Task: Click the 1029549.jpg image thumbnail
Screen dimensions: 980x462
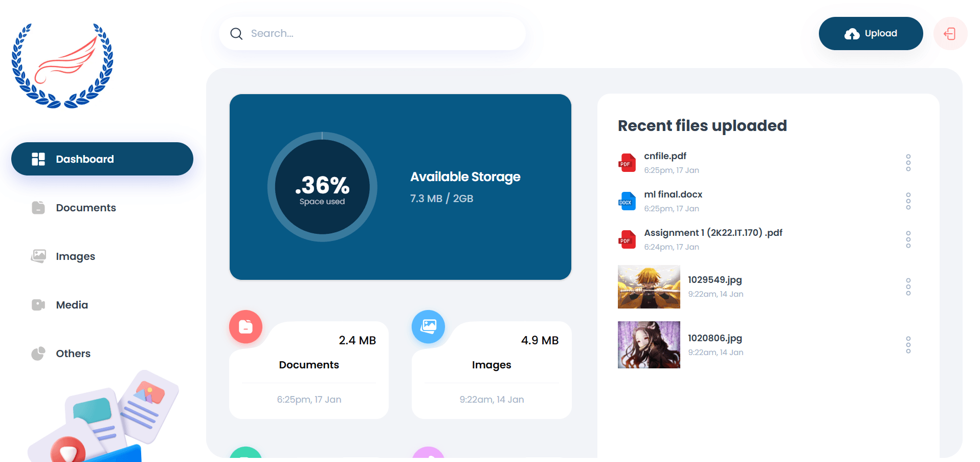Action: tap(649, 287)
